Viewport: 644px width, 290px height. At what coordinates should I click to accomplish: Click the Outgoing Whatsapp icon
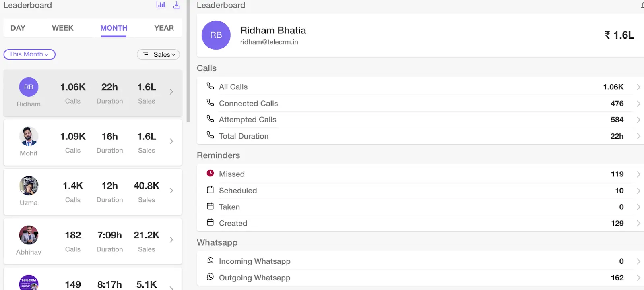210,277
